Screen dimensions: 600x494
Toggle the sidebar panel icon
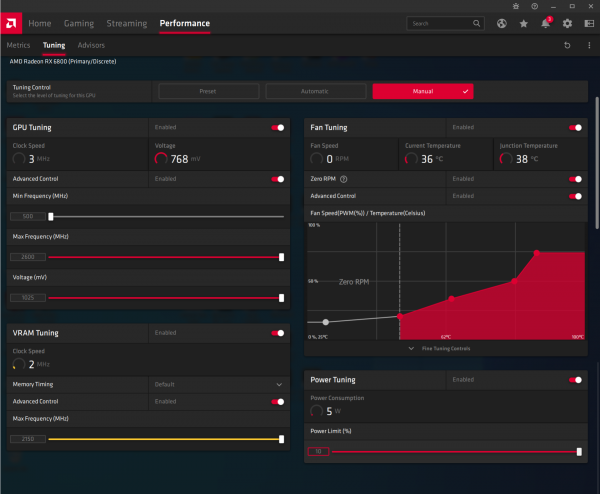tap(589, 24)
